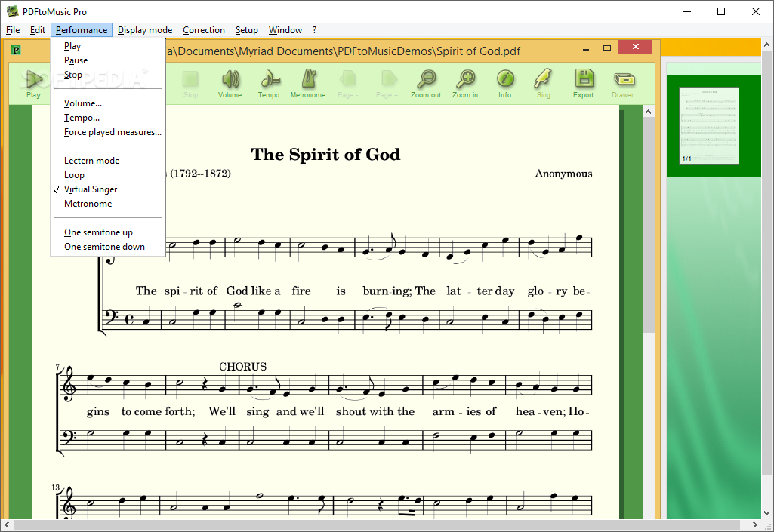Image resolution: width=774 pixels, height=532 pixels.
Task: Select the page 1/1 thumbnail
Action: click(x=709, y=125)
